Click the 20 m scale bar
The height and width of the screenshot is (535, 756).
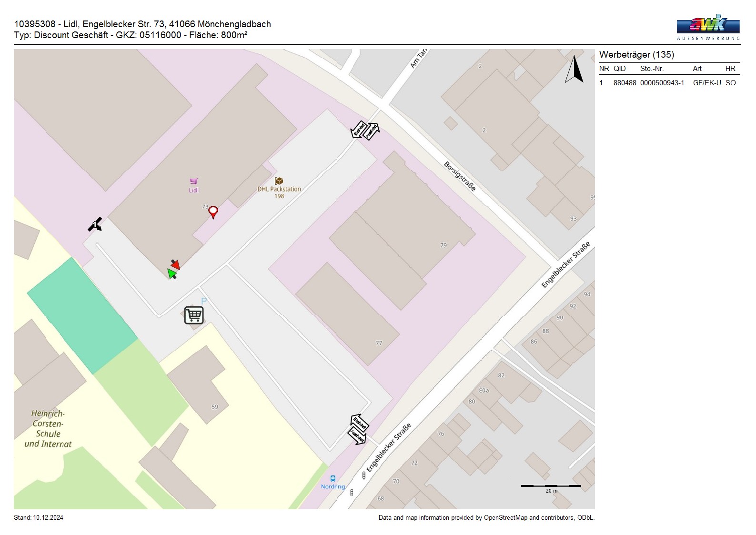tap(551, 486)
